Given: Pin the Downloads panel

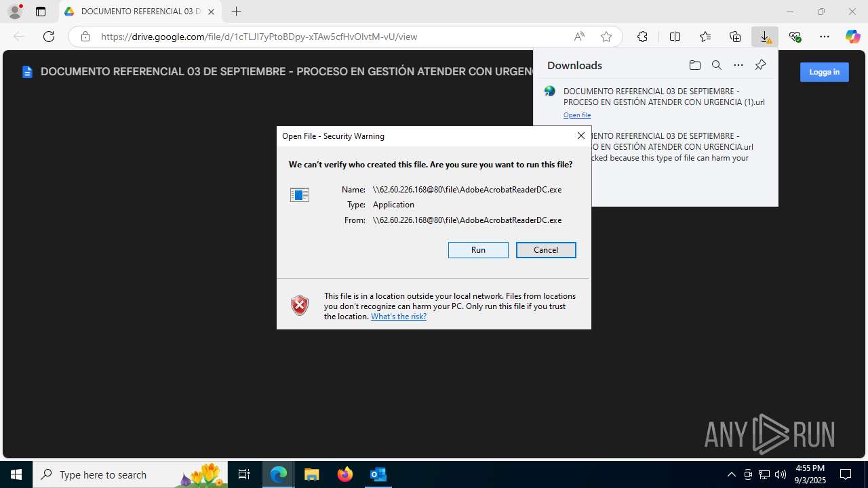Looking at the screenshot, I should pyautogui.click(x=760, y=65).
